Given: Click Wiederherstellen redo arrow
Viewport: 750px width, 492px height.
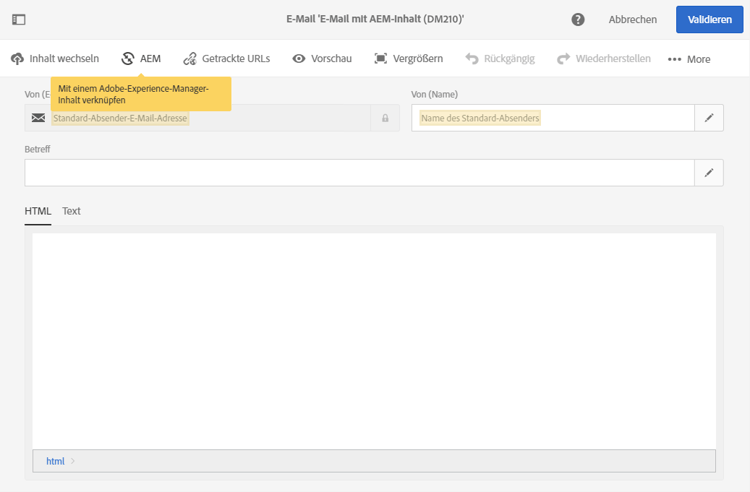Looking at the screenshot, I should (563, 58).
